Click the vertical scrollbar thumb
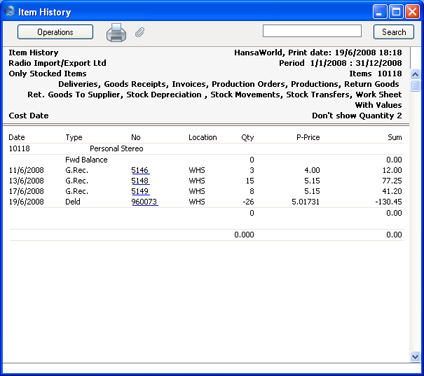The image size is (424, 376). pos(415,86)
